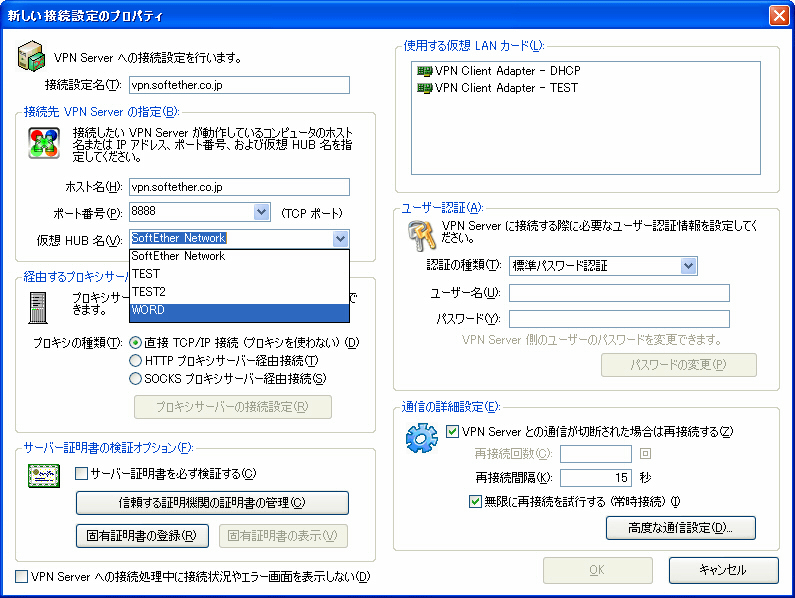Click the VPN server computer icon at top

(31, 56)
